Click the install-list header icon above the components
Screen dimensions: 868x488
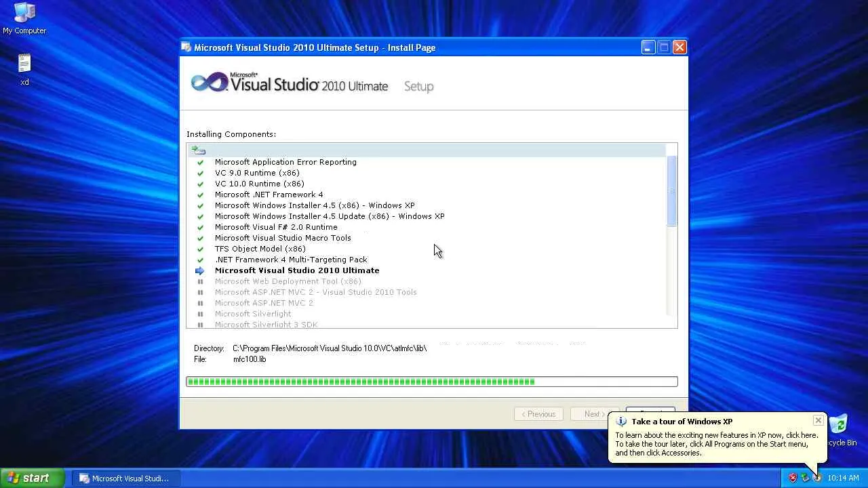(x=198, y=150)
